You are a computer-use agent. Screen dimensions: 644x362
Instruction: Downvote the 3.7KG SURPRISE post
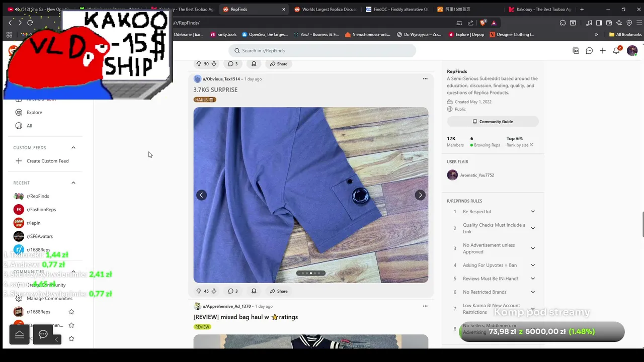[214, 291]
